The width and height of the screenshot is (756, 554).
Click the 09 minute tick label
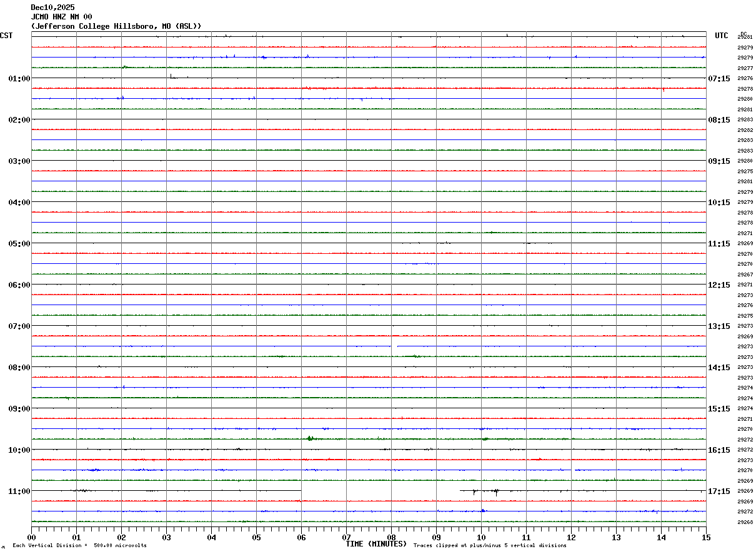(436, 537)
